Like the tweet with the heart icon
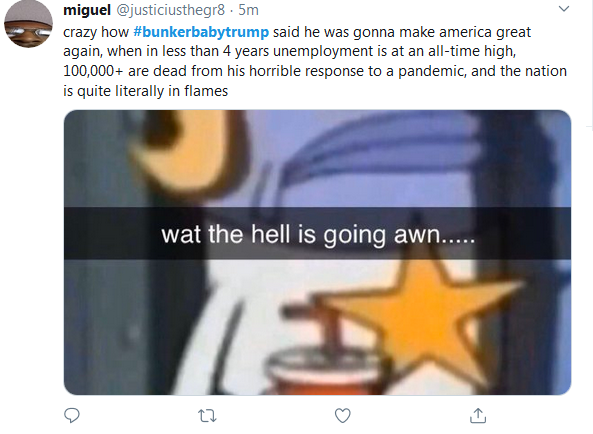The width and height of the screenshot is (593, 434). coord(343,415)
